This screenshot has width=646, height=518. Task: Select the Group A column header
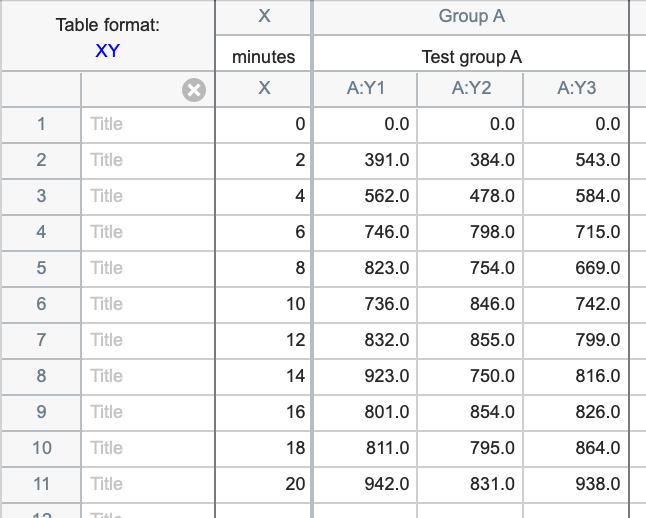tap(470, 16)
